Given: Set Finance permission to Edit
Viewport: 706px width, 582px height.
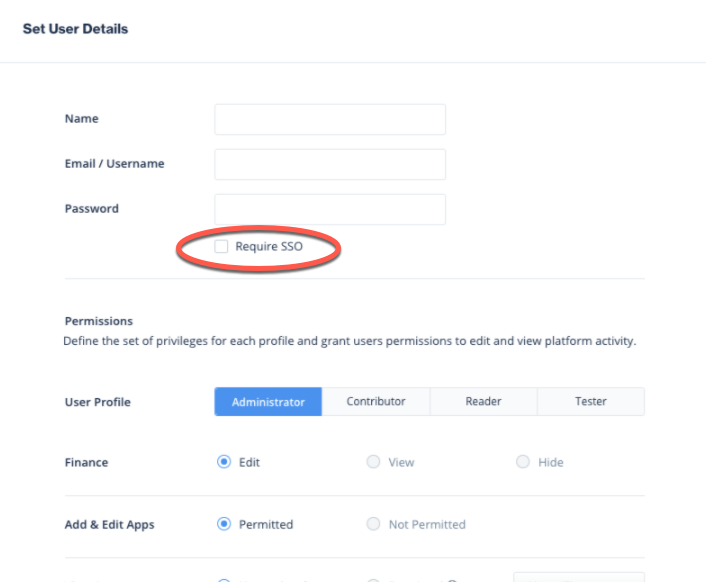Looking at the screenshot, I should pos(224,462).
